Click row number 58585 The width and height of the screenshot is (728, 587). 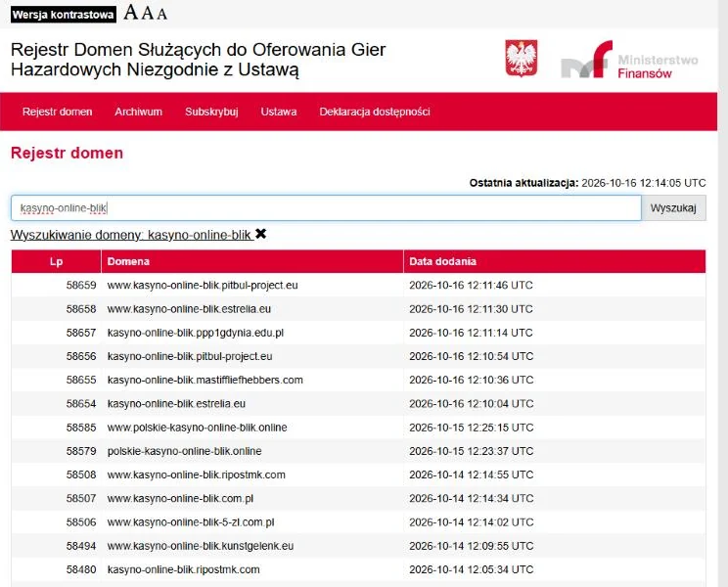click(81, 428)
